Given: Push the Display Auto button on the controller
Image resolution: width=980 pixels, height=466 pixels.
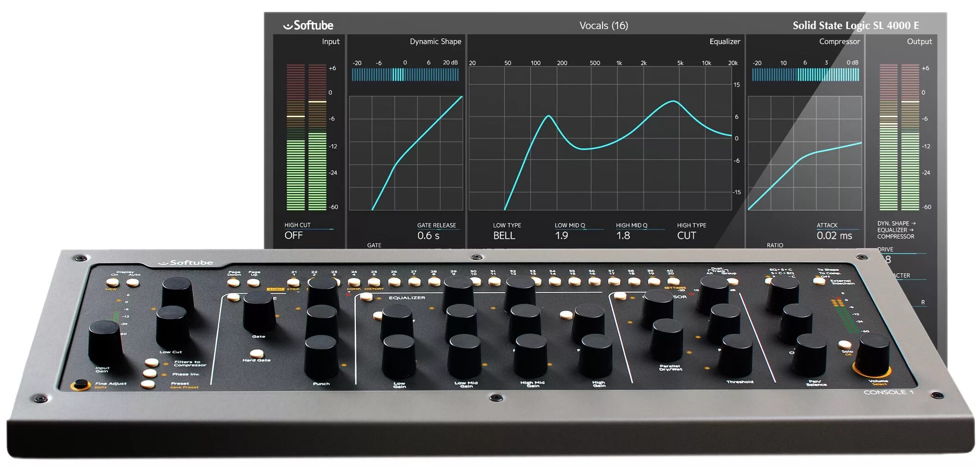Looking at the screenshot, I should coord(132,282).
